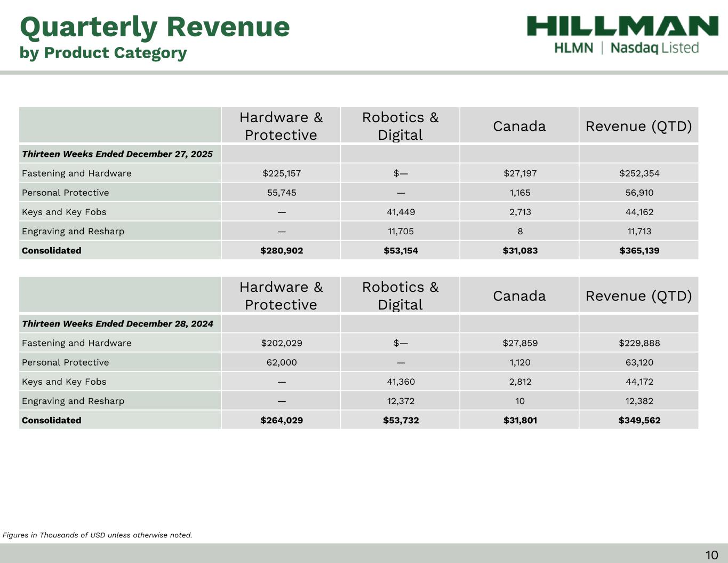
Task: Select the $225,157 Fastening and Hardware cell
Action: (282, 173)
